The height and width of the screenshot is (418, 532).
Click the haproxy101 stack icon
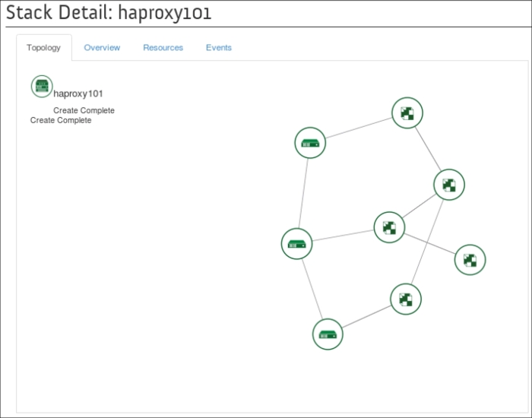point(42,86)
